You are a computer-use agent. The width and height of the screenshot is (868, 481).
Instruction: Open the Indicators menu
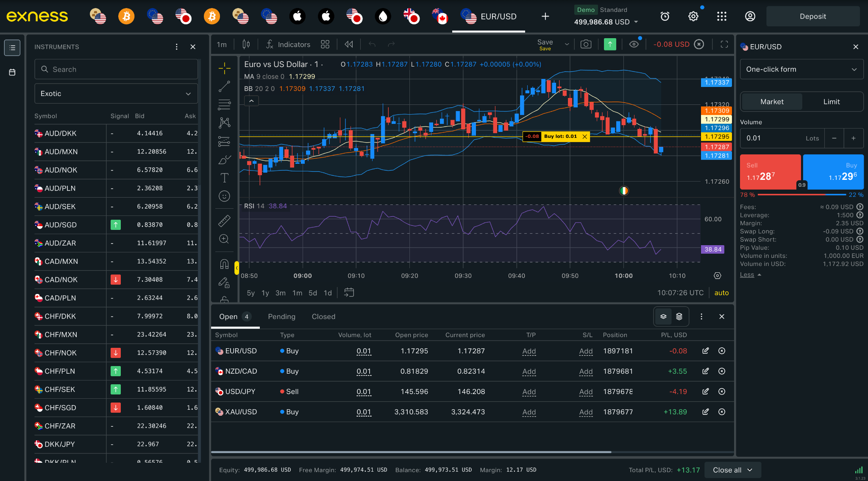(288, 45)
